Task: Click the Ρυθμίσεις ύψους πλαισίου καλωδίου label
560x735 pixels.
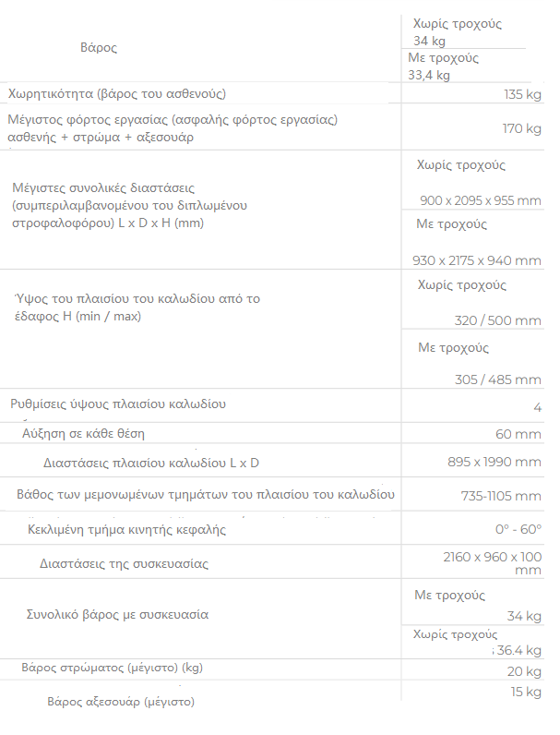Action: click(x=118, y=404)
